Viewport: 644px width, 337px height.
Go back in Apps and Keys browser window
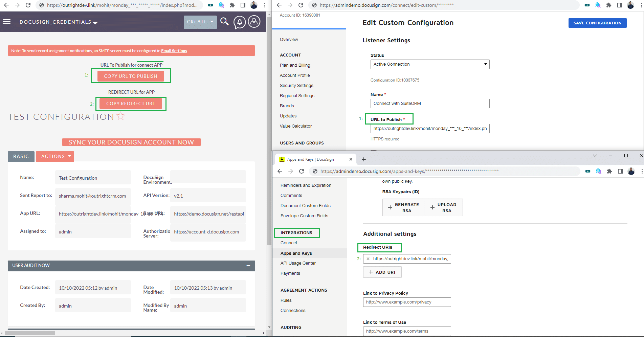coord(280,171)
